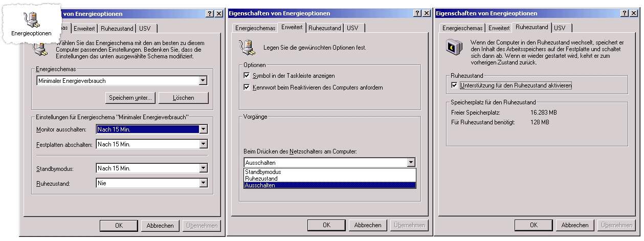Switch to USV tab in middle dialog
644x241 pixels.
[352, 28]
